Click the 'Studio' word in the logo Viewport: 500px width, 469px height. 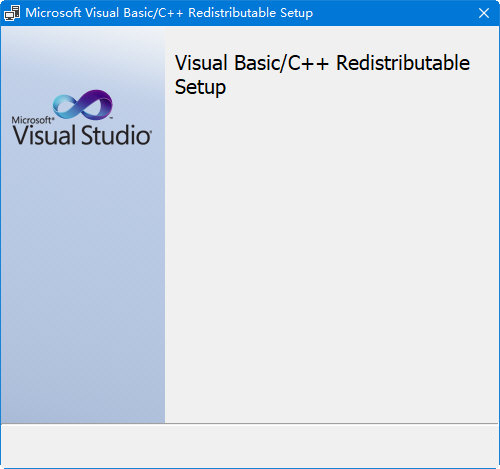pyautogui.click(x=117, y=135)
